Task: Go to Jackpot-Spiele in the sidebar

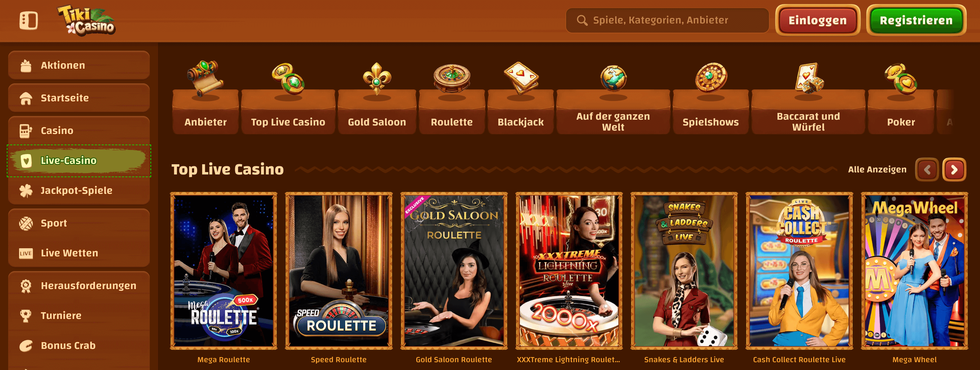Action: [x=79, y=190]
